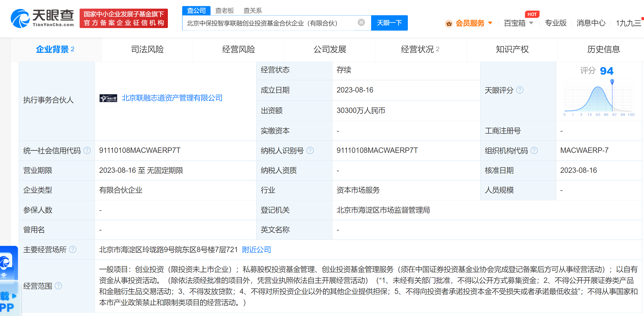This screenshot has width=644, height=316.
Task: Click help icon beside 纳税人识别号
Action: (310, 150)
